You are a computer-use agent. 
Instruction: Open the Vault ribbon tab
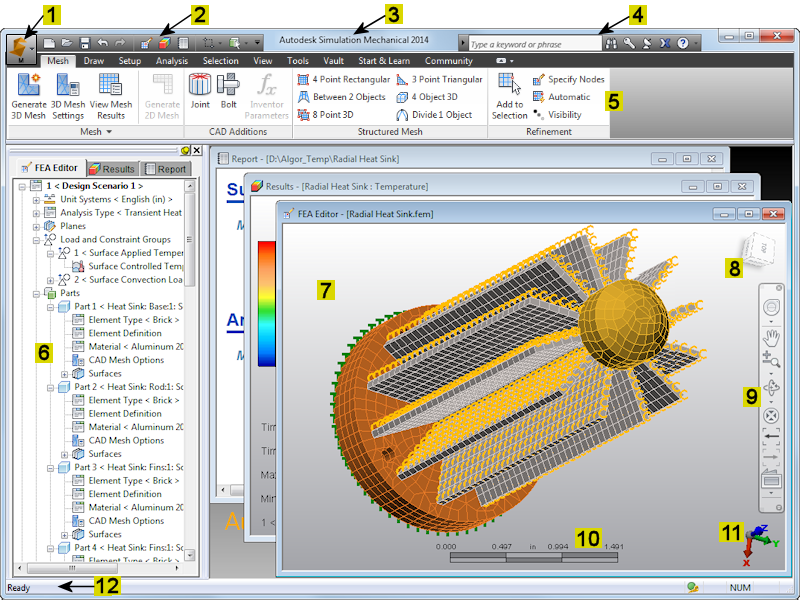[x=333, y=61]
